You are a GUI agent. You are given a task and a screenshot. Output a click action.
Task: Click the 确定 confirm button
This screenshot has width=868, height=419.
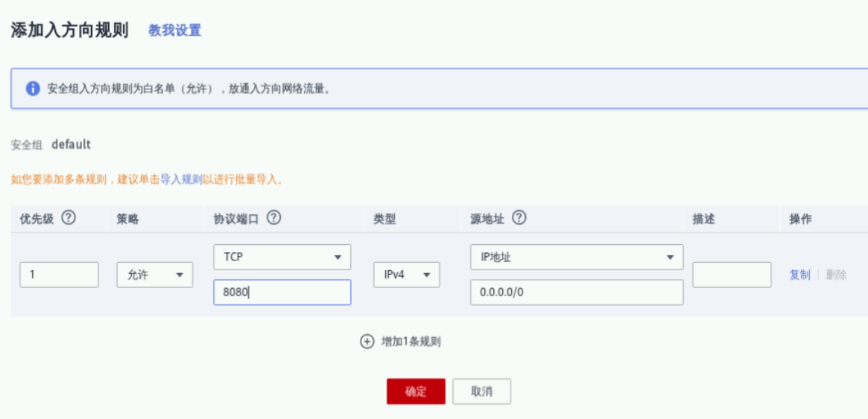point(416,391)
